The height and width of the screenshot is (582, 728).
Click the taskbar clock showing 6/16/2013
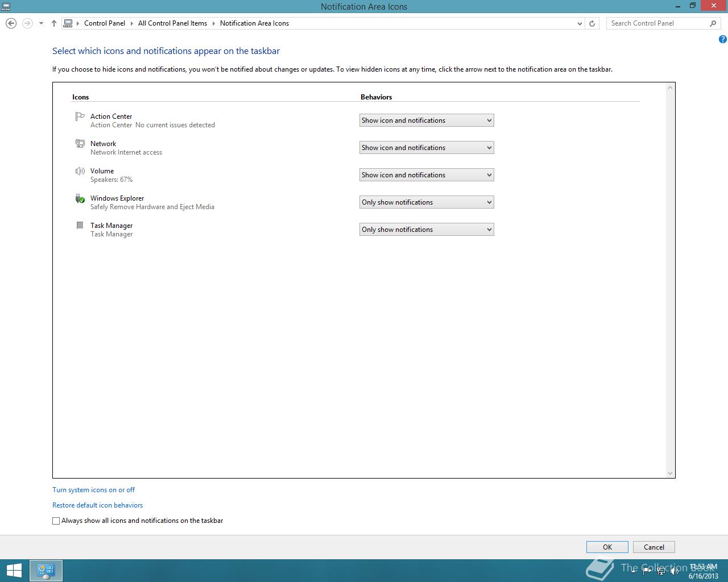coord(703,571)
